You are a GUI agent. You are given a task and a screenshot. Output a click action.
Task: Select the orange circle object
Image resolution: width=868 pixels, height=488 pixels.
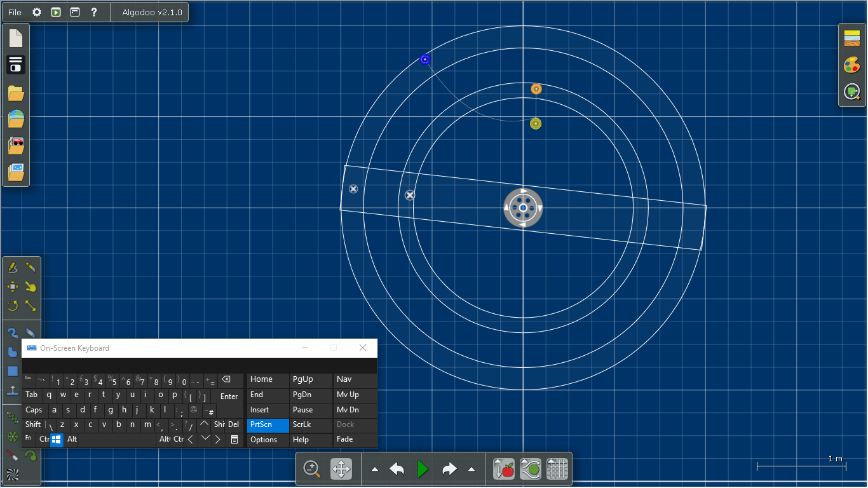(x=536, y=89)
